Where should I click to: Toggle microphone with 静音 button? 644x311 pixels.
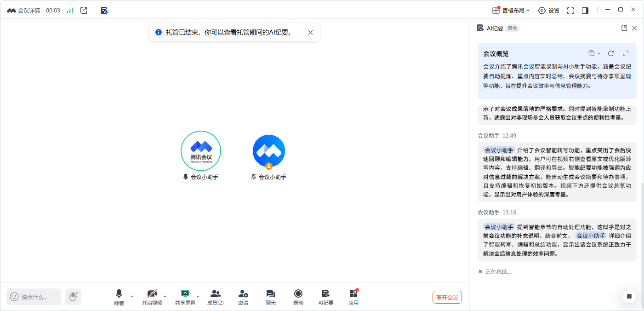(119, 297)
